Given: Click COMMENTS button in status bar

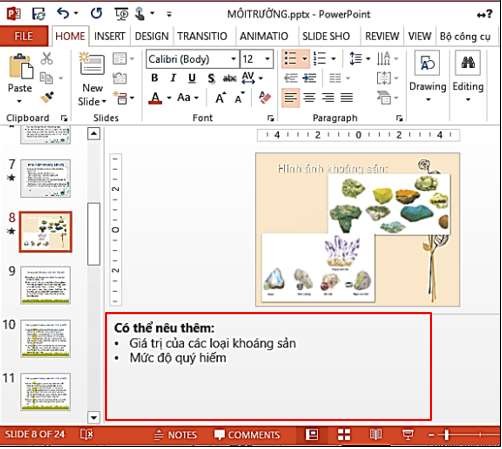Looking at the screenshot, I should pyautogui.click(x=247, y=435).
